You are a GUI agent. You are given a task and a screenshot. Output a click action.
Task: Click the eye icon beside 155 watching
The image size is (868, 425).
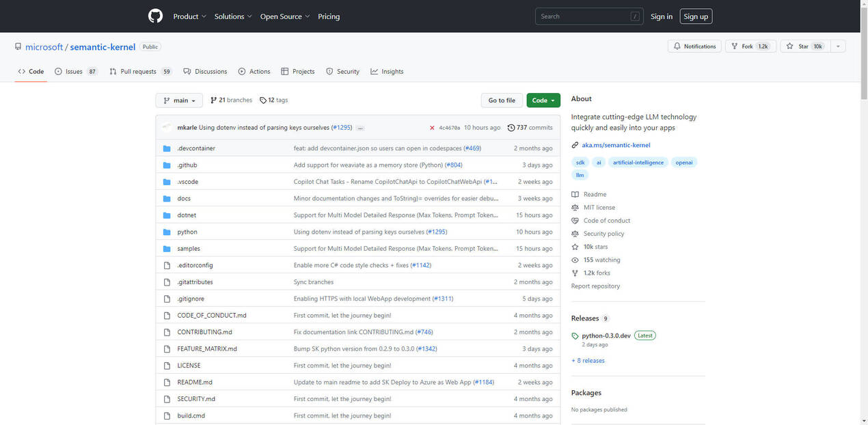(575, 260)
